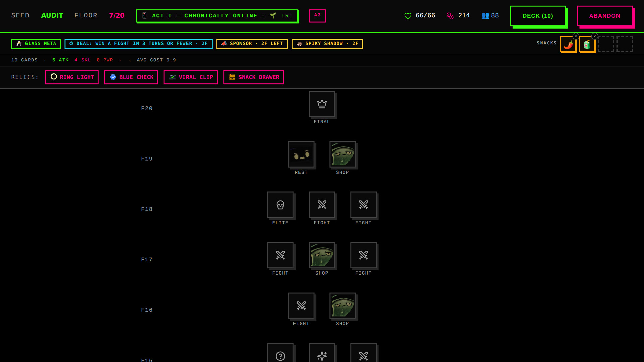Click the Glass Meta modifier tag
Image resolution: width=644 pixels, height=362 pixels.
click(36, 44)
